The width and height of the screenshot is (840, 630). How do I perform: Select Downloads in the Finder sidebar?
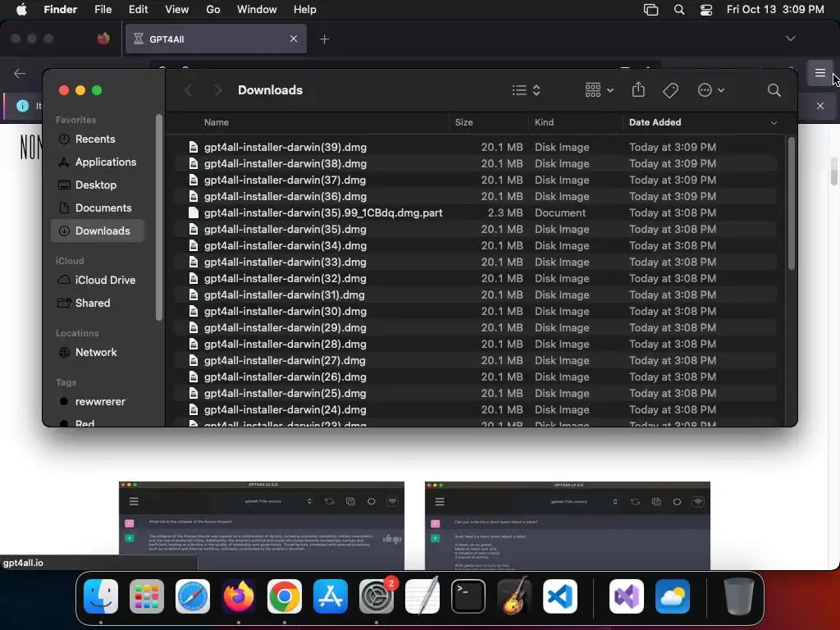98,231
